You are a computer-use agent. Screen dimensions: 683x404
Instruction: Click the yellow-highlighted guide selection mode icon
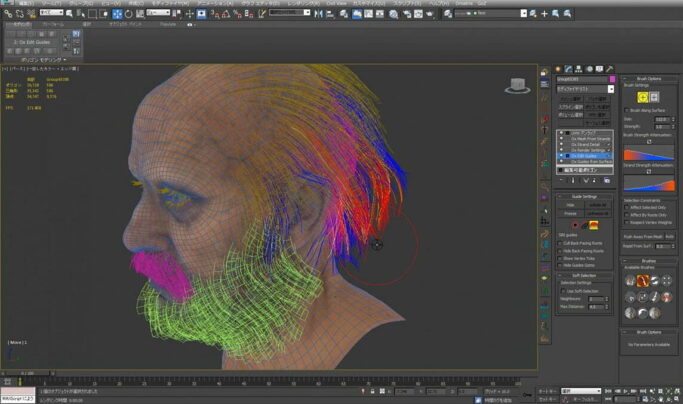coord(592,224)
